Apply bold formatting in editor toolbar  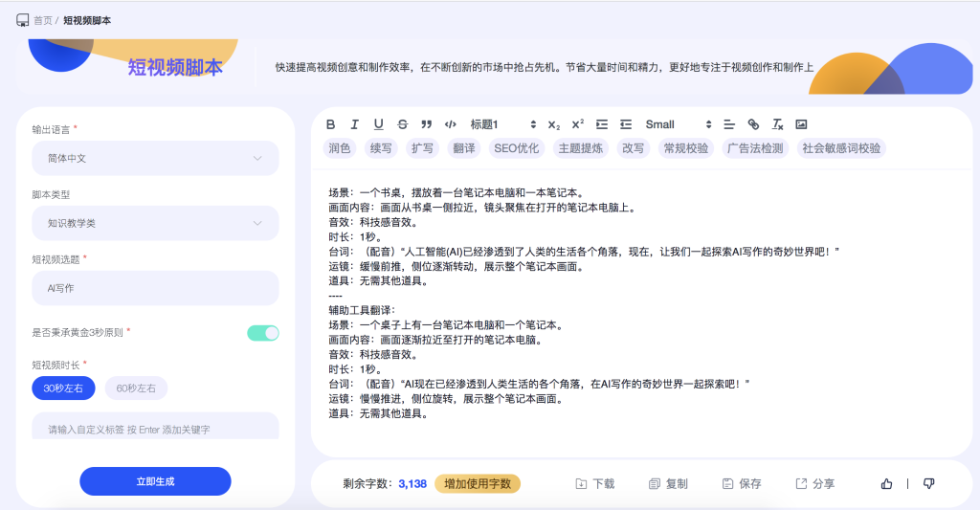[x=331, y=124]
